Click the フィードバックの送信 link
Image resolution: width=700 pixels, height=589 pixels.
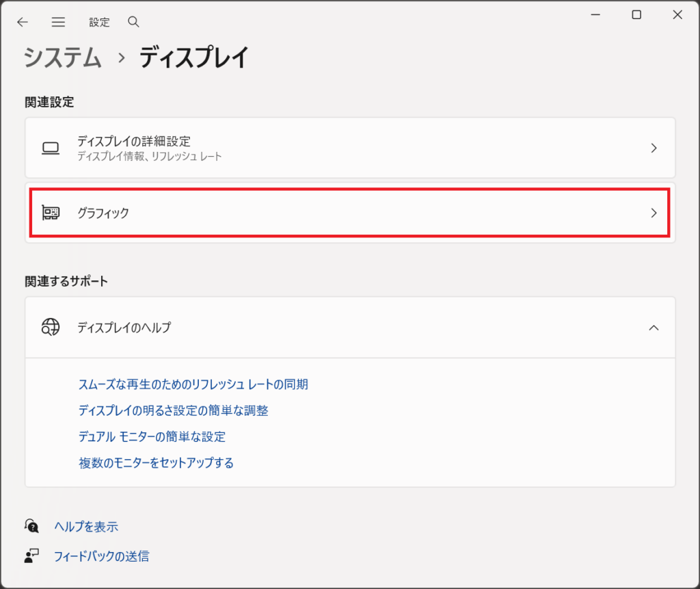point(101,556)
